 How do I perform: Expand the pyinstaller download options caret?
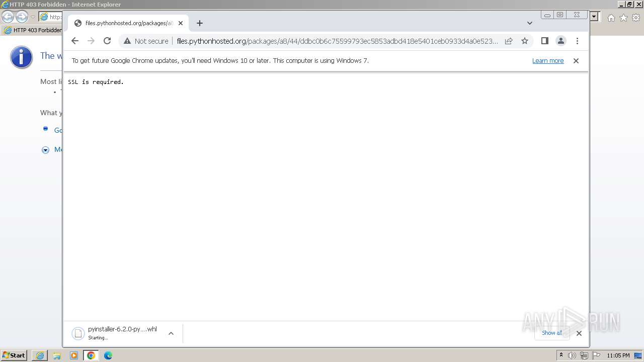(171, 333)
